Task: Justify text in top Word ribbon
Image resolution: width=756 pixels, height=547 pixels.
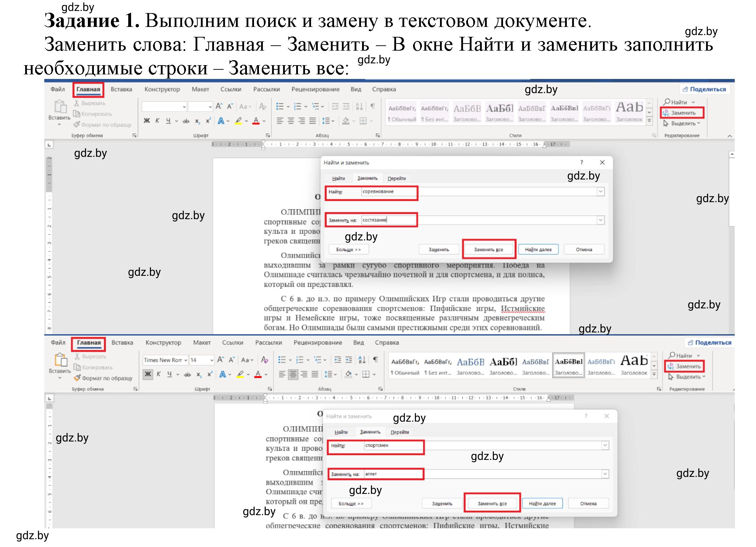Action: (x=312, y=121)
